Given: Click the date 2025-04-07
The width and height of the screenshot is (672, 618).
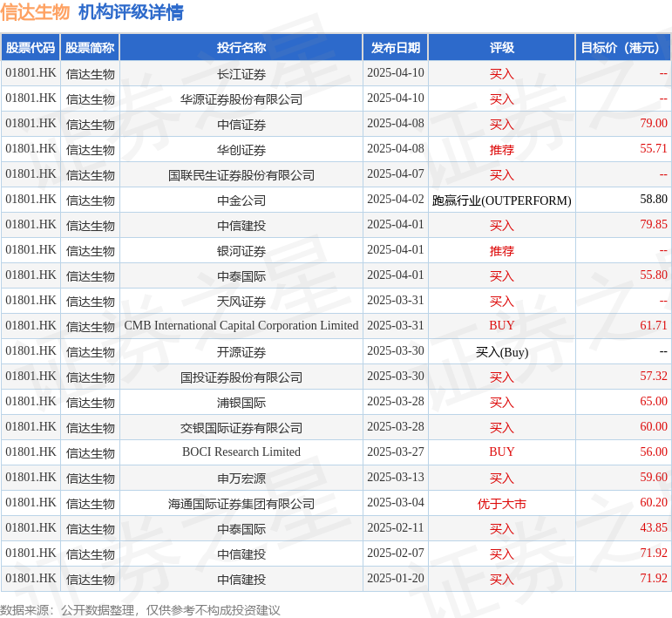Looking at the screenshot, I should (x=396, y=174).
